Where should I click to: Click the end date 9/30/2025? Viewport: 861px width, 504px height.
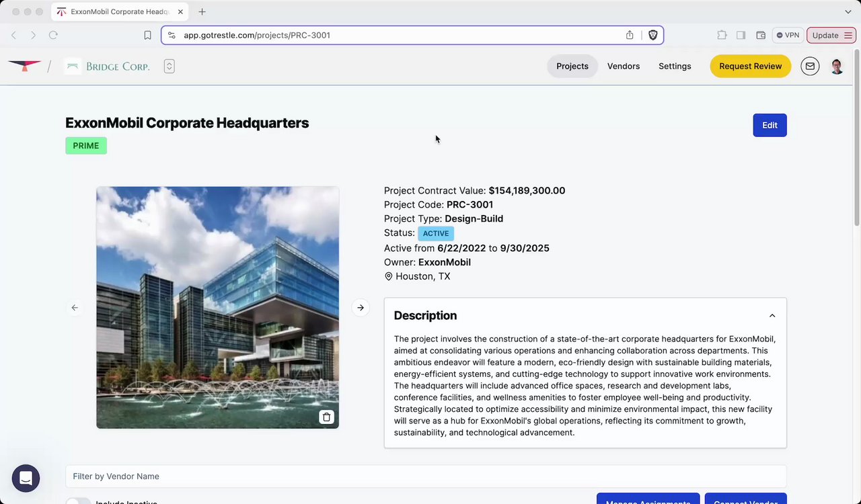(x=525, y=248)
